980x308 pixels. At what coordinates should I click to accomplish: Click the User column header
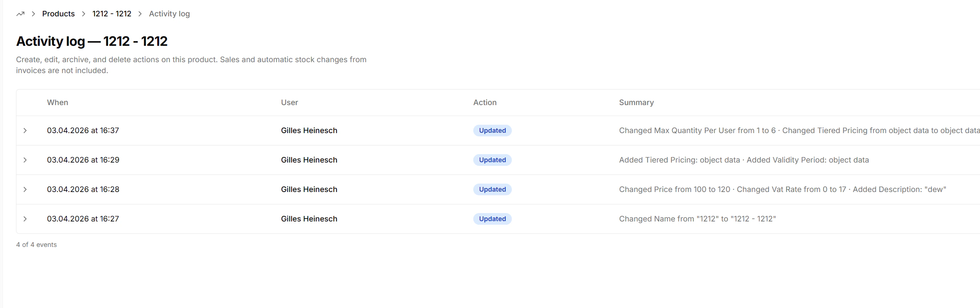coord(289,103)
